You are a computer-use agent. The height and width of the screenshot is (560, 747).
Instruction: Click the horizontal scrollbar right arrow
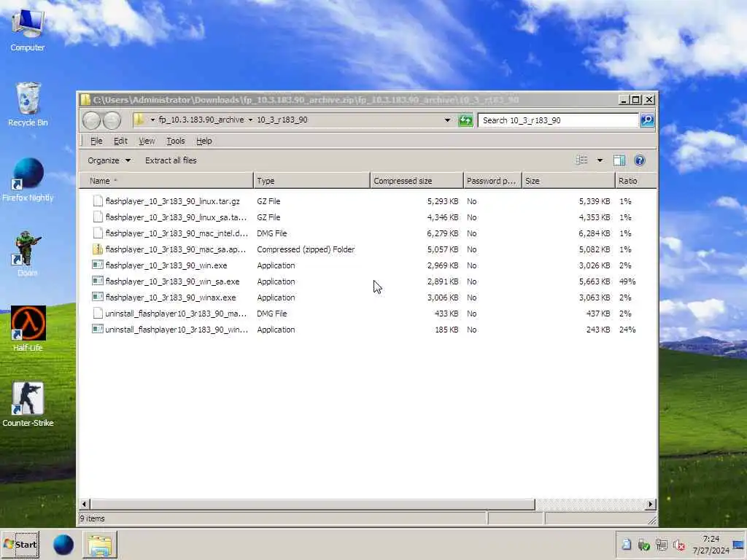coord(650,504)
